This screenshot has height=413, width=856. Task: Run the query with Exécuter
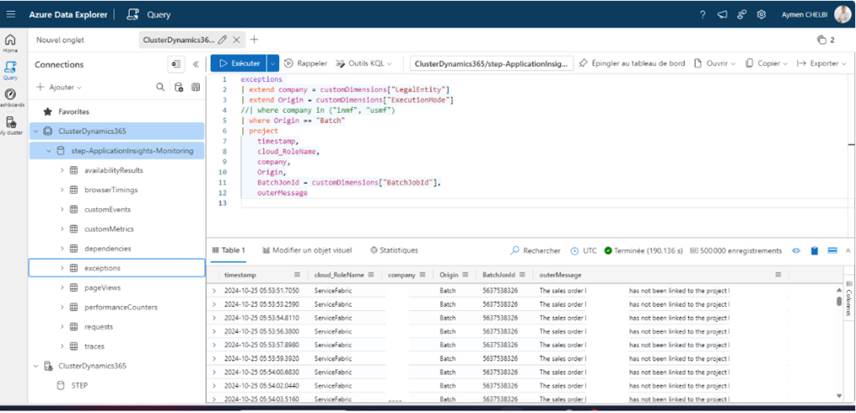coord(239,63)
